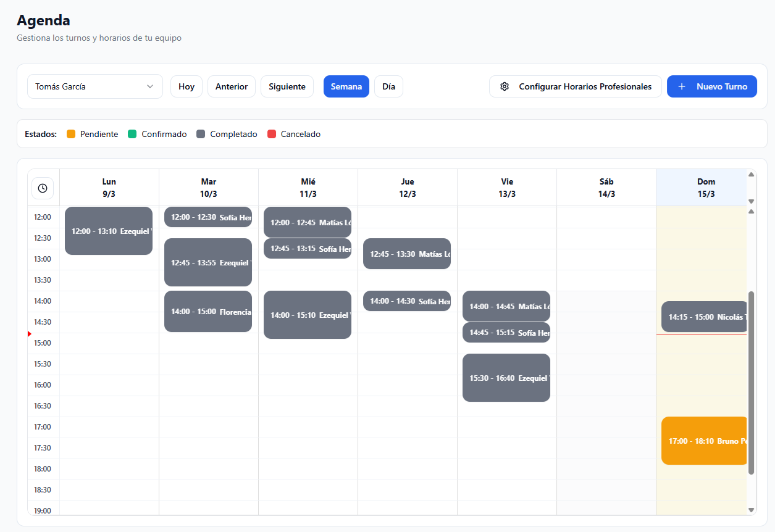The image size is (775, 532).
Task: Open Monday's 12:00 - 13:10 Ezequiel appointment
Action: (x=109, y=231)
